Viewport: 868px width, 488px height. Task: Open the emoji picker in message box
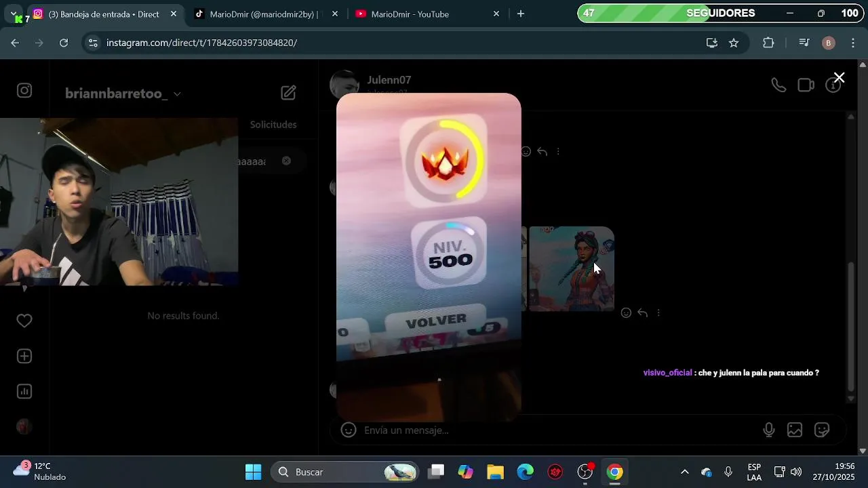(x=349, y=430)
